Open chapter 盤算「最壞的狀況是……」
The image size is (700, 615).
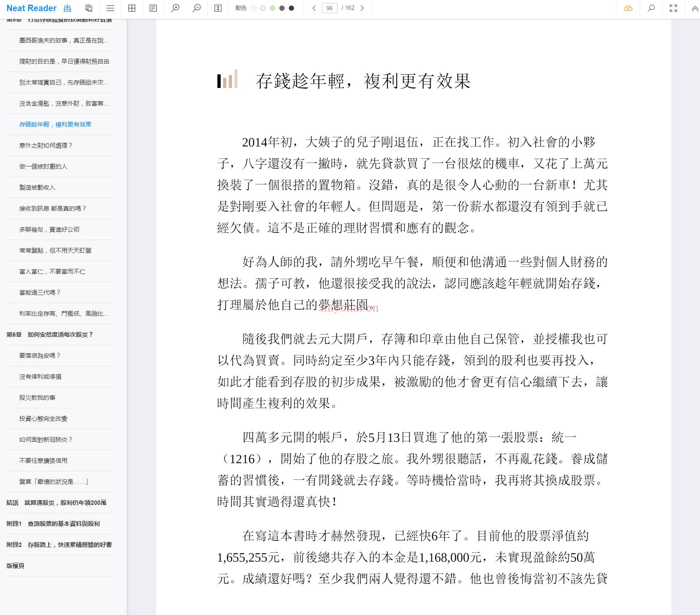54,482
